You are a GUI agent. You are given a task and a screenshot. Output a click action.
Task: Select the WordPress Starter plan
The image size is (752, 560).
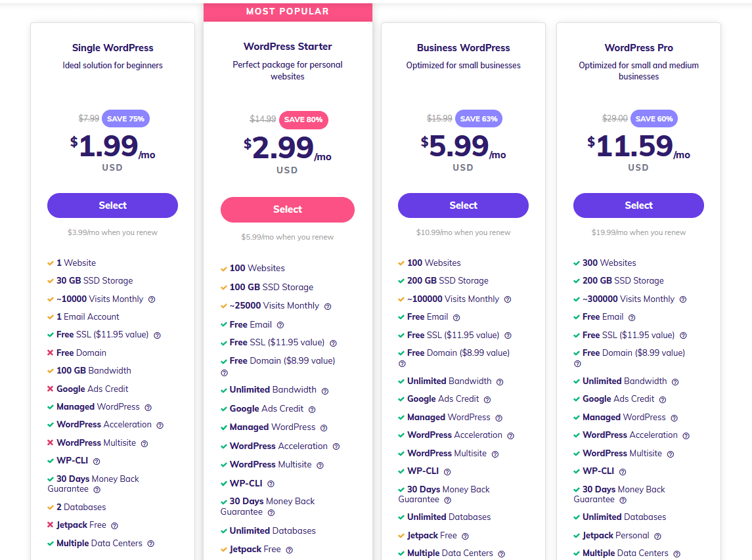tap(287, 209)
